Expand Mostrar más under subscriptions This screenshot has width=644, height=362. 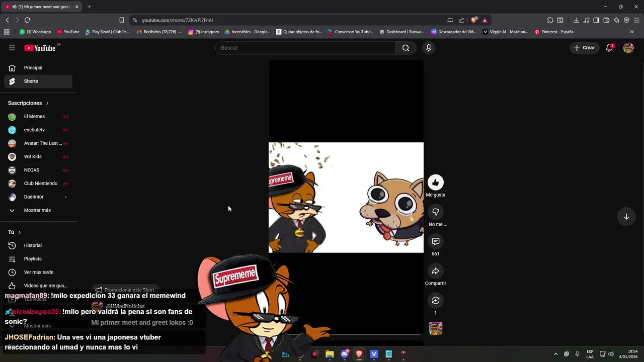pyautogui.click(x=37, y=210)
